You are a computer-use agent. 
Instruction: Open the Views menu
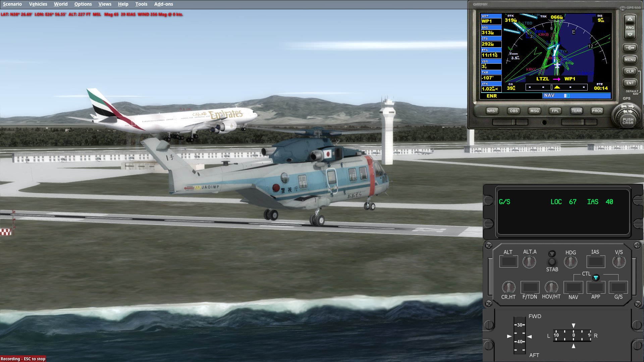[x=105, y=4]
